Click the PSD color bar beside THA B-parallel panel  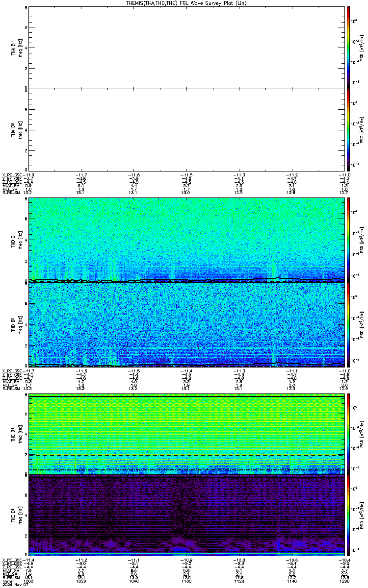tap(348, 129)
